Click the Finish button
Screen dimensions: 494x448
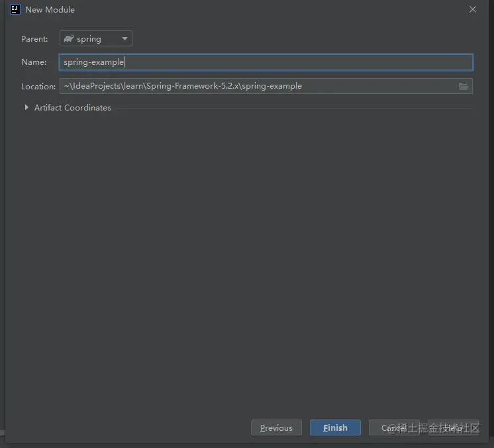click(335, 427)
